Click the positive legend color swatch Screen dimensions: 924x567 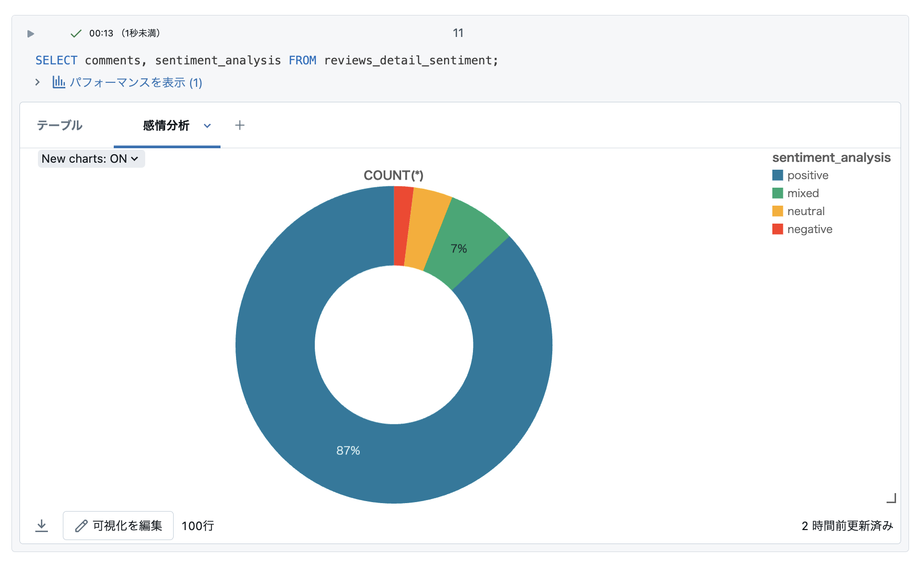point(777,175)
